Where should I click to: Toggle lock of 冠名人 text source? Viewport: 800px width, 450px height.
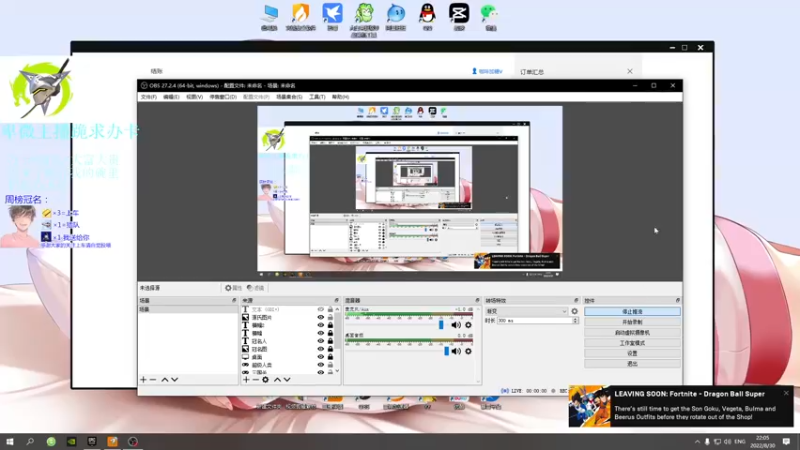coord(330,341)
